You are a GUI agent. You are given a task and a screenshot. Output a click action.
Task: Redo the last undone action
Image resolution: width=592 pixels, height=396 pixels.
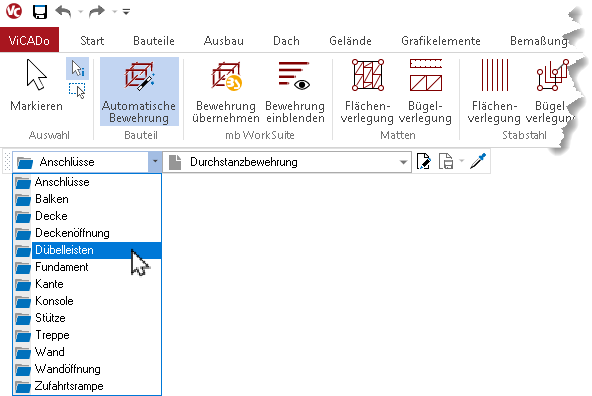97,11
